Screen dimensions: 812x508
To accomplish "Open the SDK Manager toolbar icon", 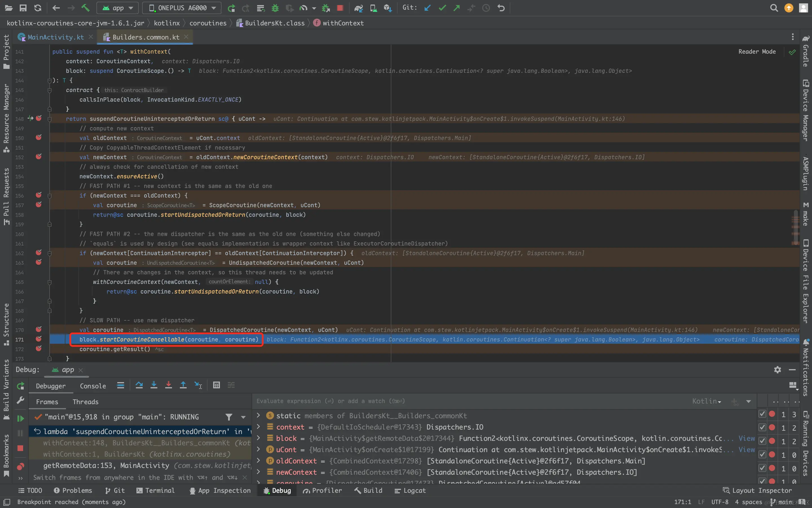I will [388, 8].
